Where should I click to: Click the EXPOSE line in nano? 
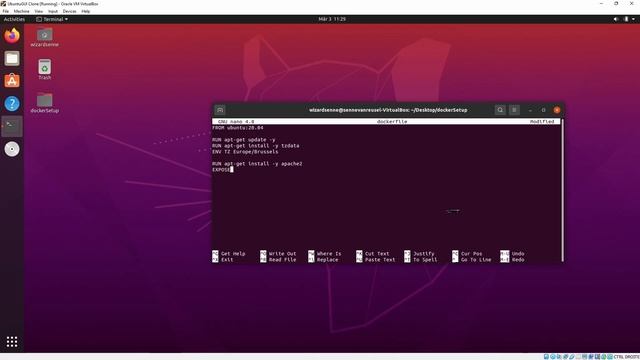222,169
